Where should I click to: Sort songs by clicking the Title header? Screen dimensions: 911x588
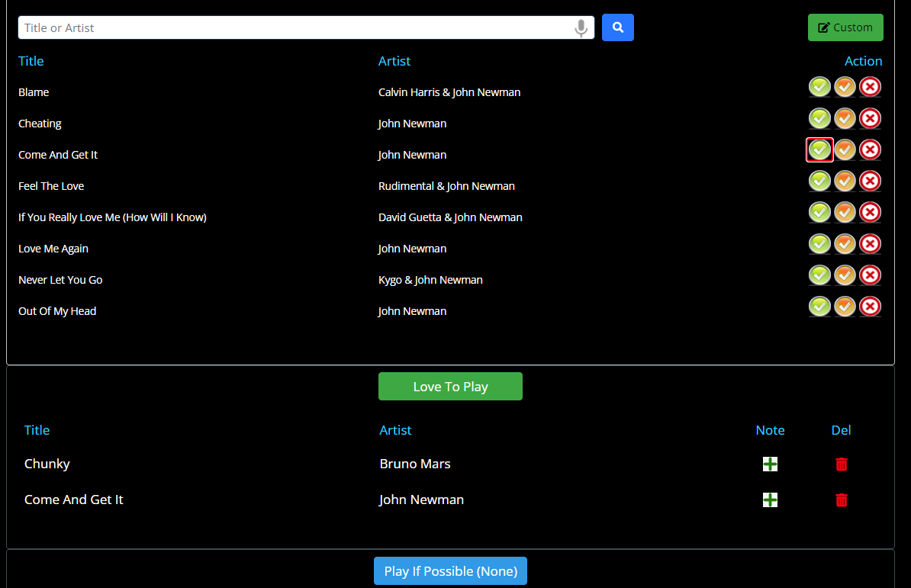[x=31, y=61]
